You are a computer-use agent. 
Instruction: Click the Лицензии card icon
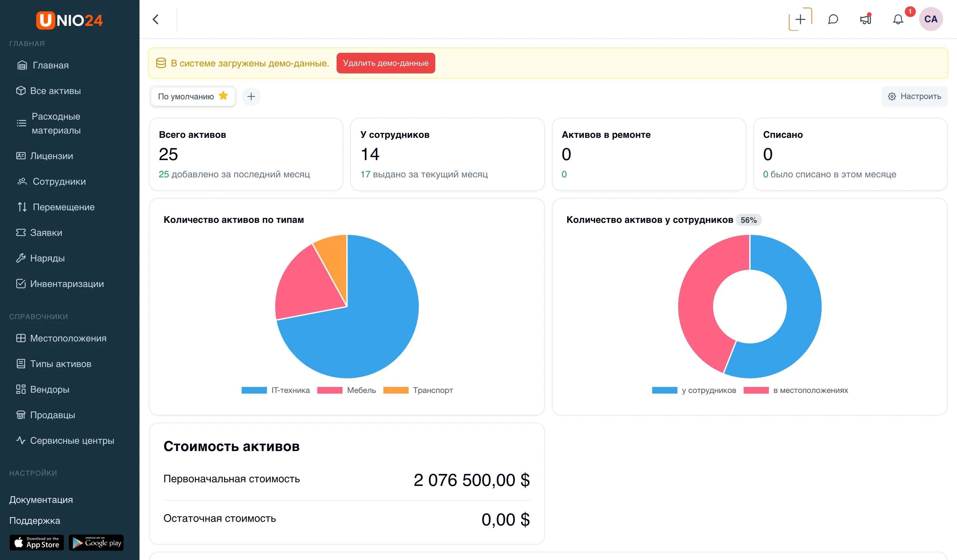click(21, 156)
